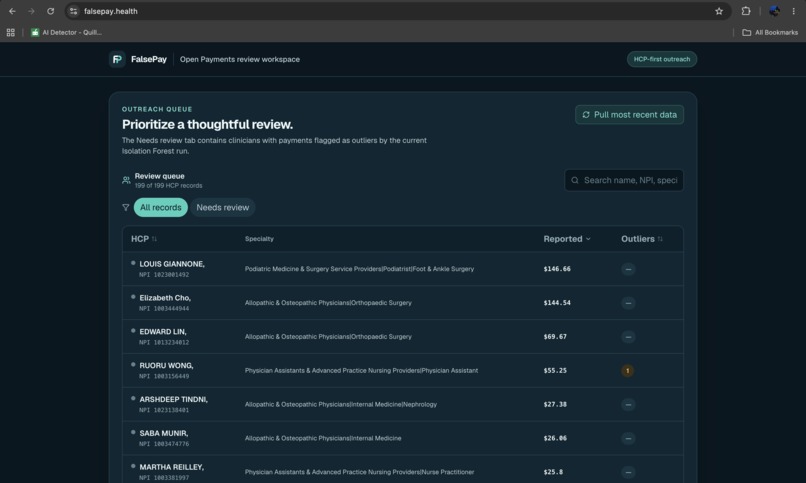Click status dot beside RUORU WONG
The image size is (806, 483).
coord(133,365)
